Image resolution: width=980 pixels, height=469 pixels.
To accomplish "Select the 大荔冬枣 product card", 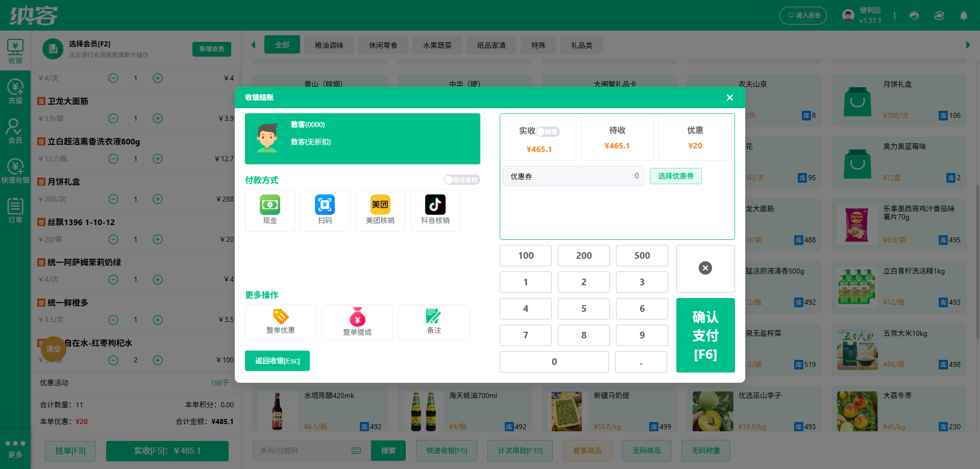I will point(898,409).
